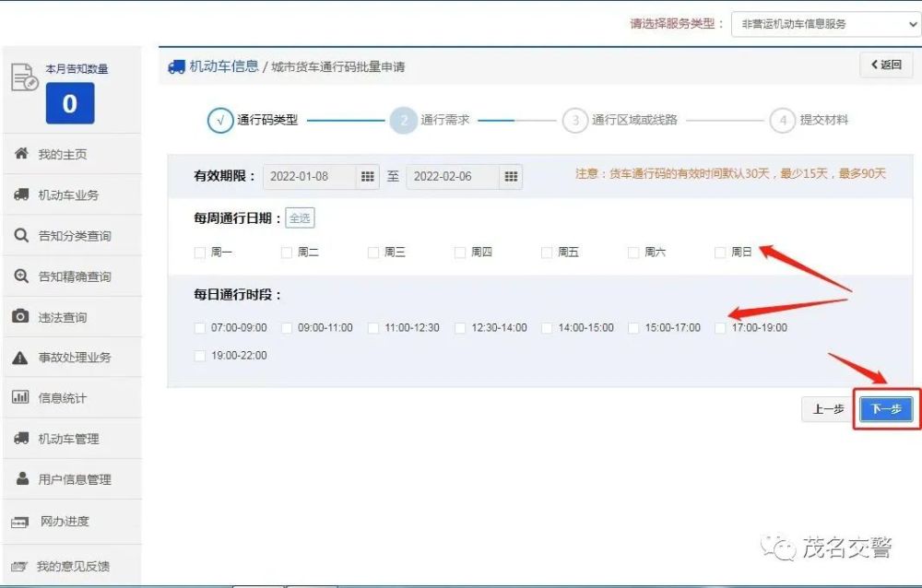
Task: Check the 周三 checkbox
Action: (x=372, y=253)
